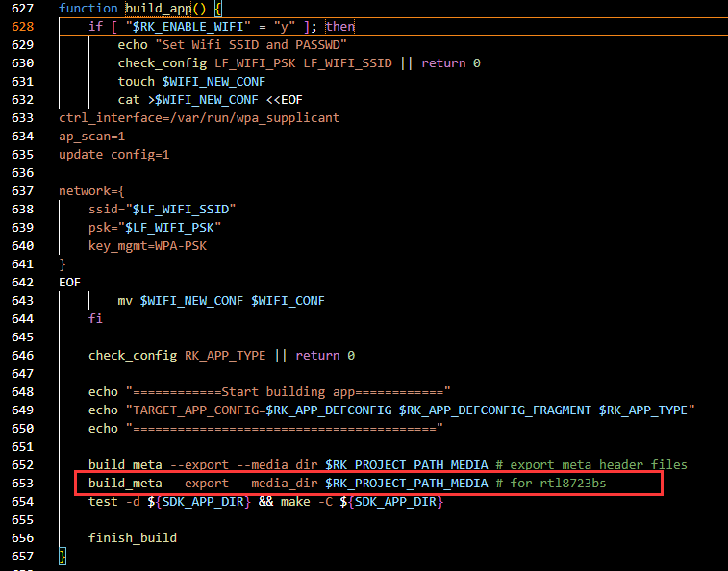
Task: Click the string "Set Wifi SSID and PASSWD"
Action: tap(251, 44)
